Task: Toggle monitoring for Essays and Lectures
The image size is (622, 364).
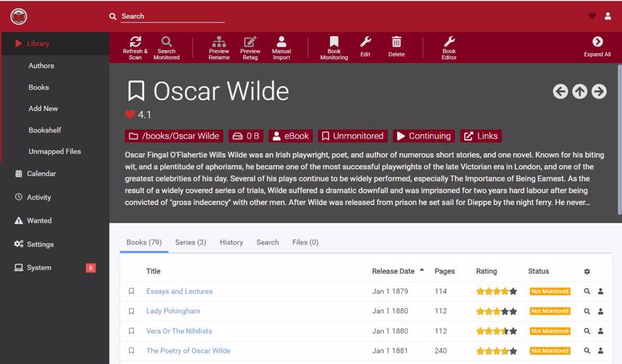Action: [x=131, y=291]
